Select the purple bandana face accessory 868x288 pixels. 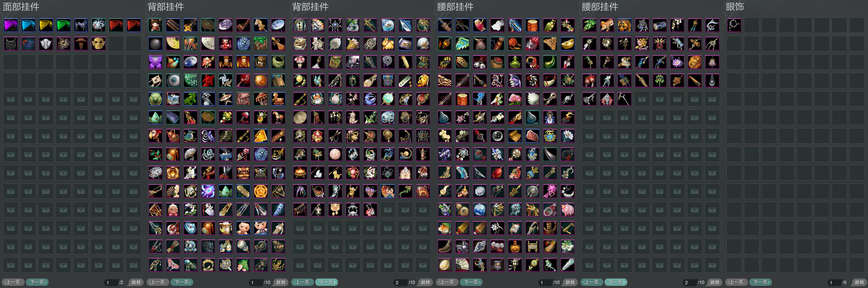tap(11, 25)
